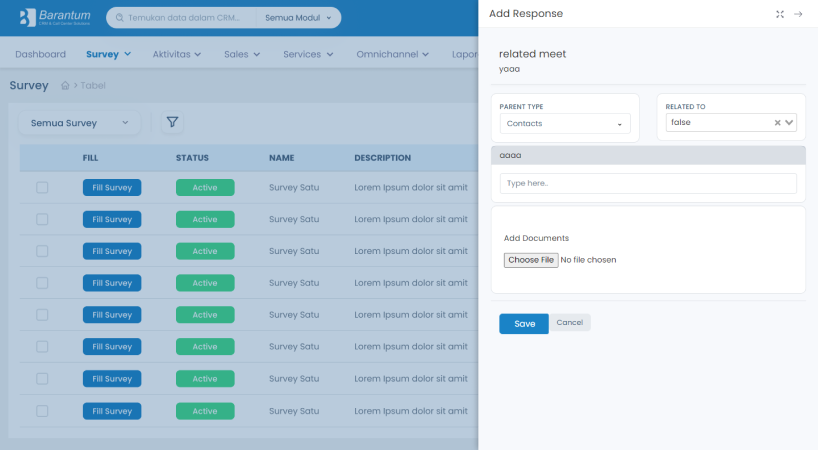Click the search magnifier icon
The image size is (818, 450).
[119, 18]
